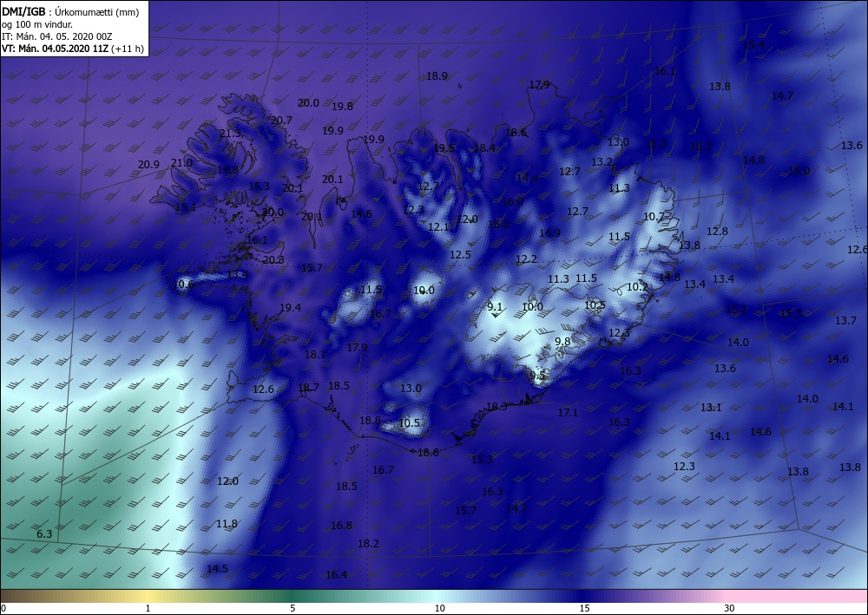The height and width of the screenshot is (615, 868).
Task: Click the map value 20.3
Action: tap(273, 260)
